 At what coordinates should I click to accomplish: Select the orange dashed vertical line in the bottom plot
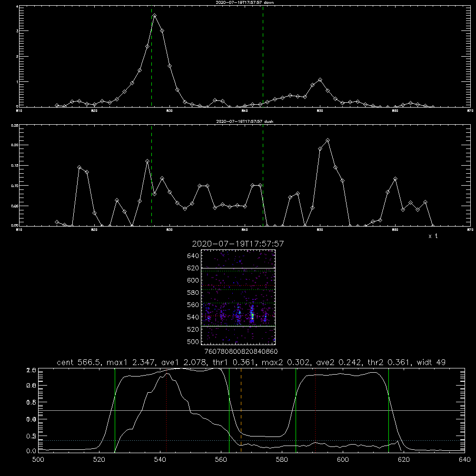coord(241,410)
